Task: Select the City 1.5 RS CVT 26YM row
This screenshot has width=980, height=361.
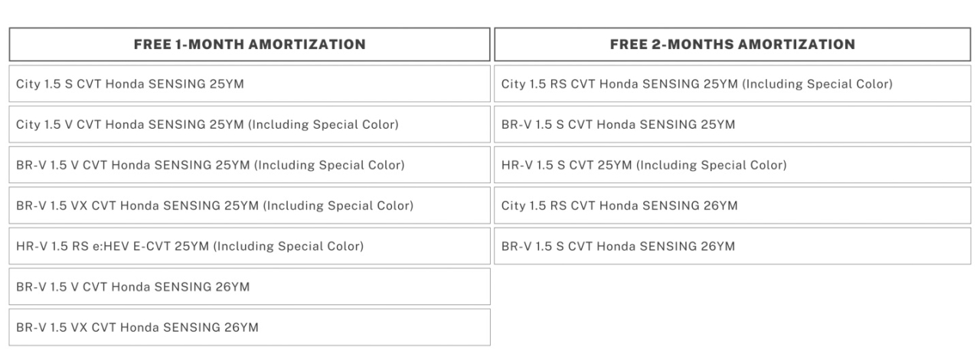Action: [x=619, y=205]
